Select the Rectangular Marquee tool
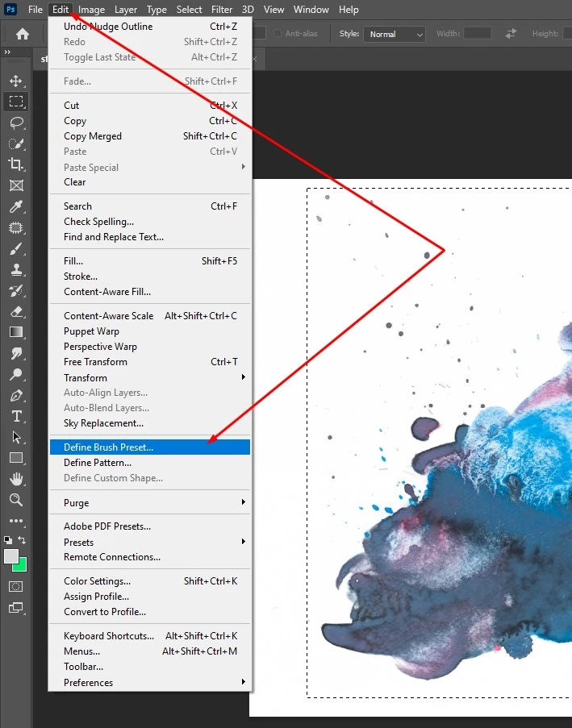Image resolution: width=572 pixels, height=728 pixels. (x=16, y=102)
